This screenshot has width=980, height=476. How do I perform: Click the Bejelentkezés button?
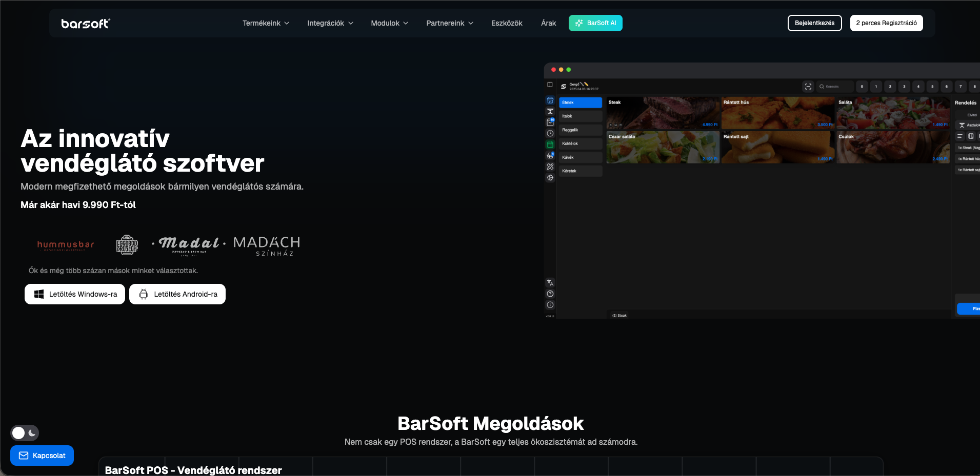(x=814, y=23)
